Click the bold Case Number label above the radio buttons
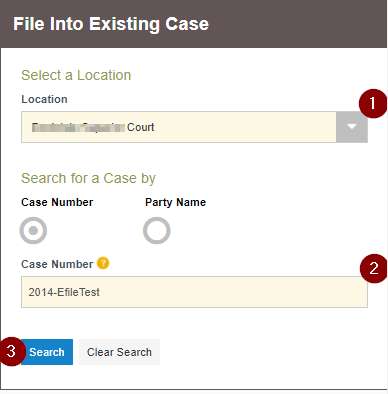Viewport: 388px width, 394px height. [57, 202]
